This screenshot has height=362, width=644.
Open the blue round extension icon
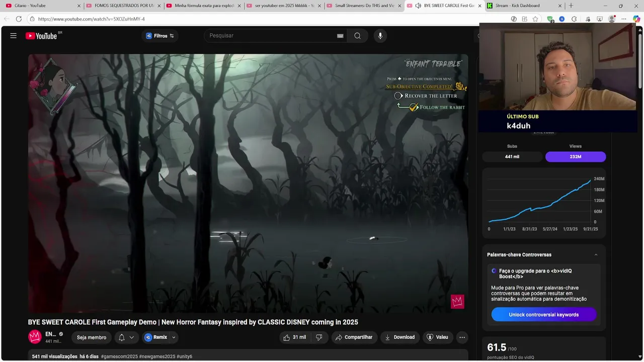(x=561, y=19)
